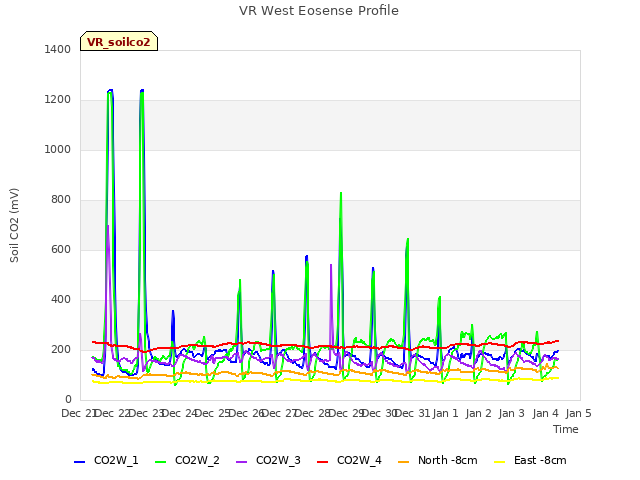Click the Jan 2 x-axis tick label

coord(478,413)
